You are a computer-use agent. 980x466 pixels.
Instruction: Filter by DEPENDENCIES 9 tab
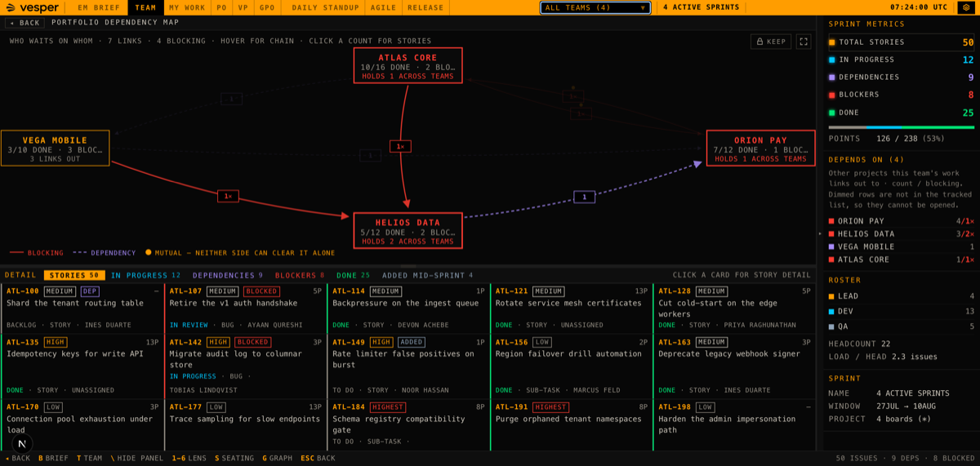pyautogui.click(x=228, y=275)
